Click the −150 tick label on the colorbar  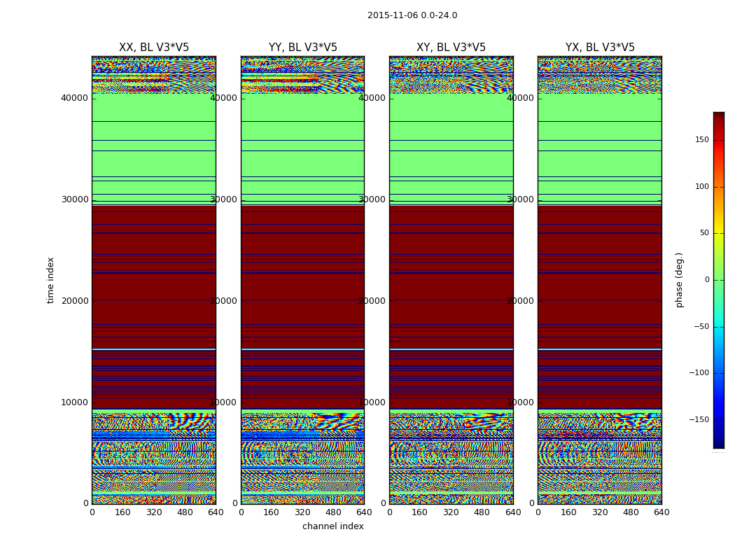point(699,419)
